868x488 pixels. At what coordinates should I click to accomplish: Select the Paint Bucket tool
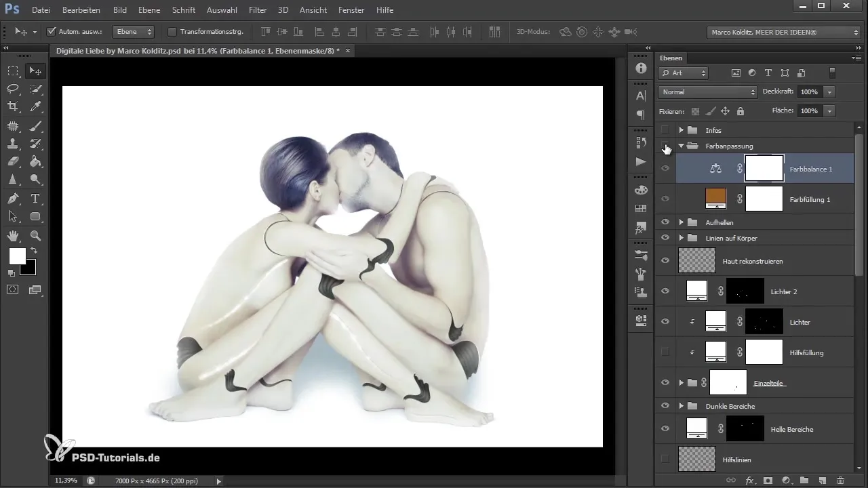pos(35,161)
